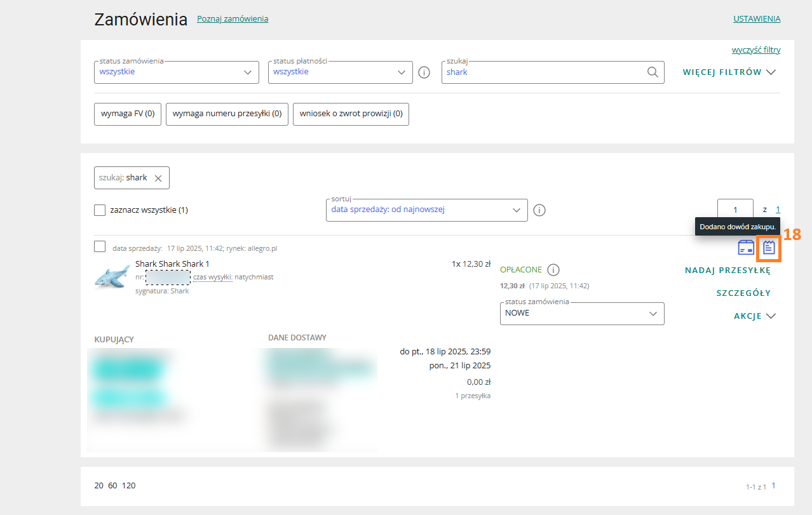
Task: Open 'Poznaj zamówienia' link
Action: click(233, 19)
